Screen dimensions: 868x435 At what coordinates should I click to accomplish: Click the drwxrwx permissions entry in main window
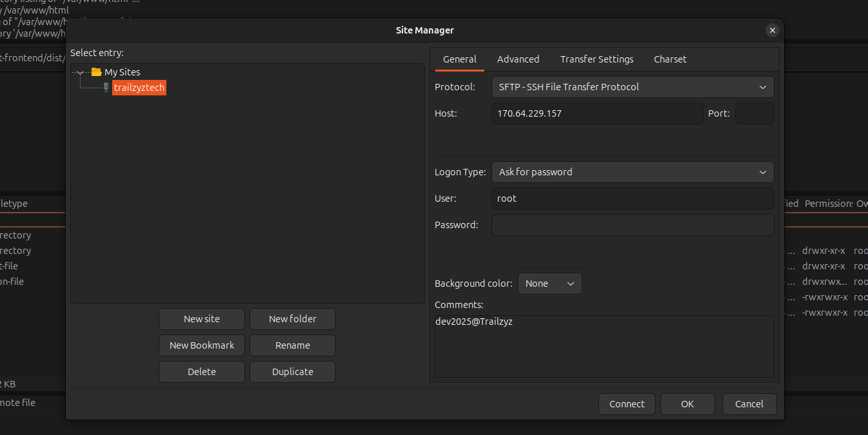[x=825, y=282]
